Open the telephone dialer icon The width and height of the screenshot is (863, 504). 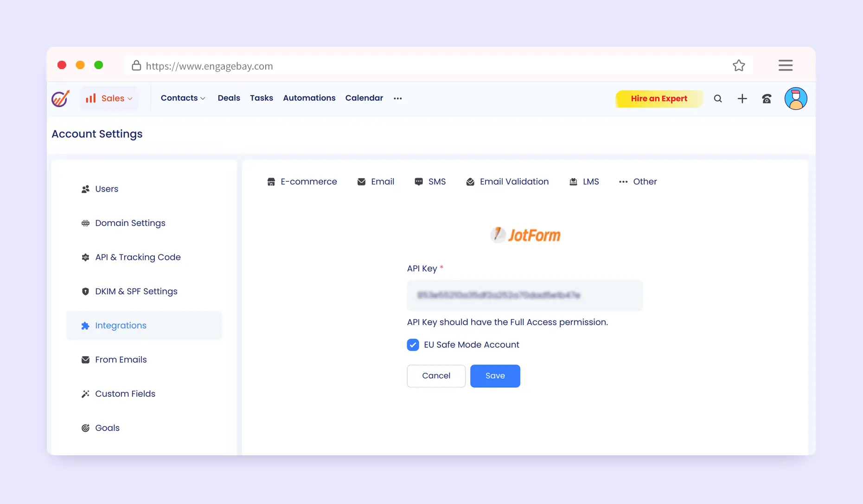point(767,98)
